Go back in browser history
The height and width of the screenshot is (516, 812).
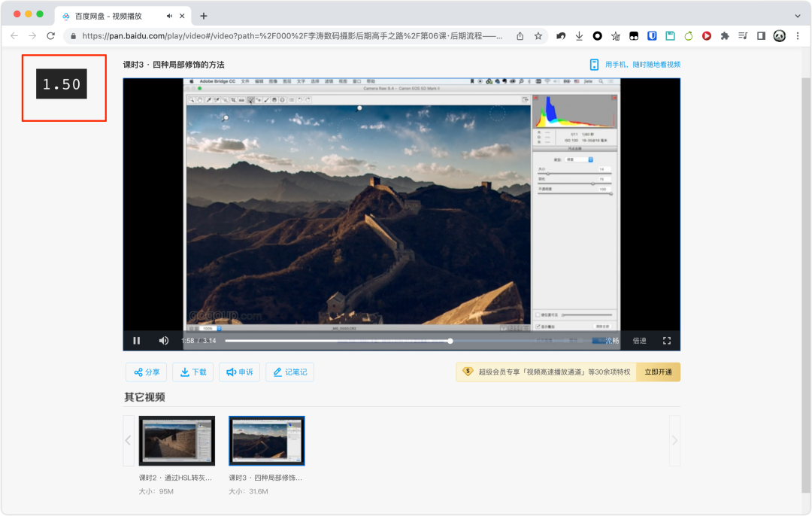pyautogui.click(x=14, y=36)
